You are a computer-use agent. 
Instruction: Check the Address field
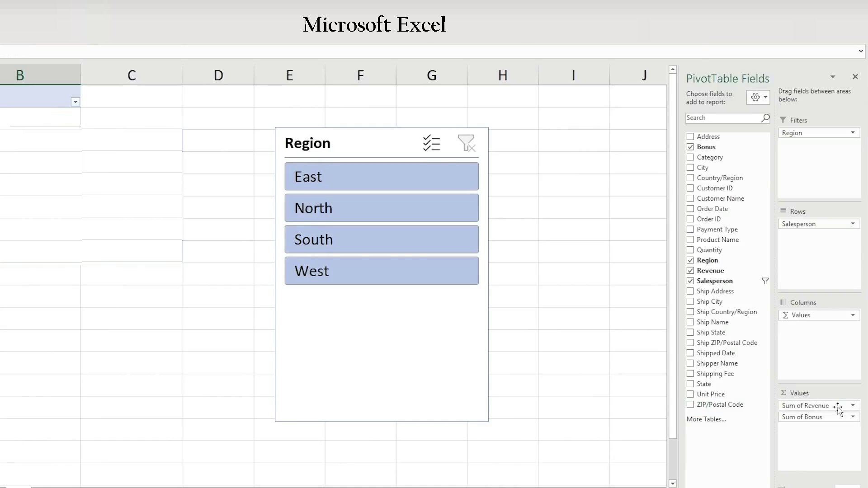[x=690, y=136]
